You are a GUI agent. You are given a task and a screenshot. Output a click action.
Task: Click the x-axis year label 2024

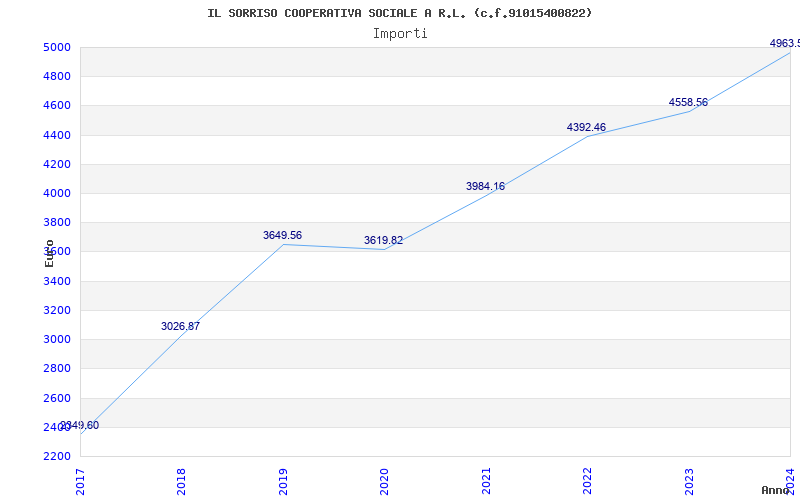coord(791,481)
